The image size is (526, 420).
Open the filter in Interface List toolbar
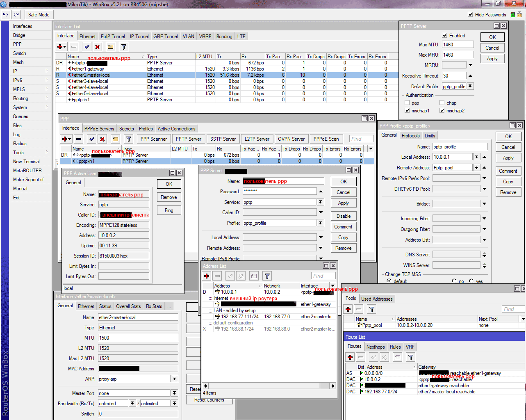123,47
